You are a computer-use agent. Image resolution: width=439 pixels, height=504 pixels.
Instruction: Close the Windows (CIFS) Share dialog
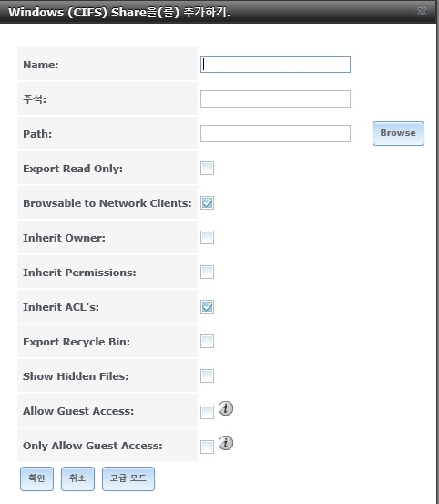(x=422, y=12)
